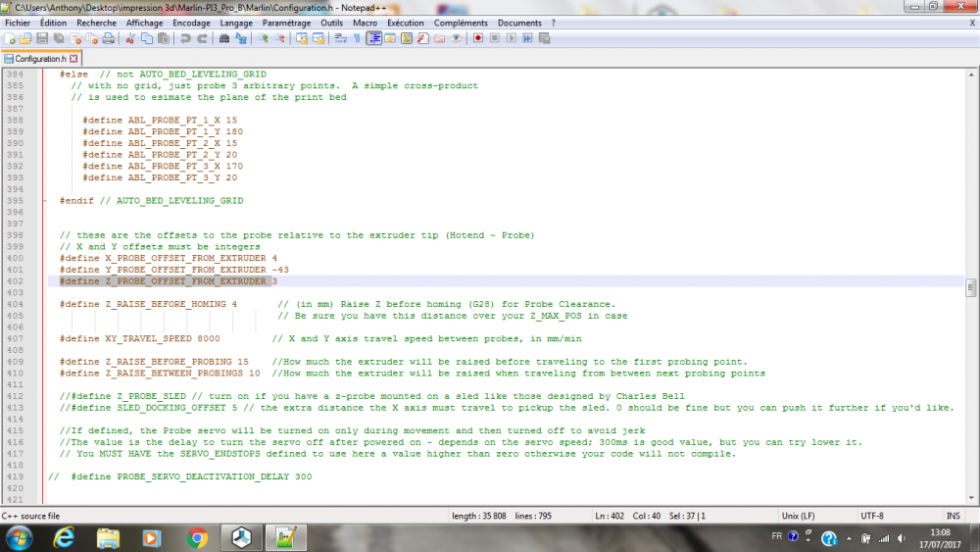Toggle synchronized horizontal scrolling
Image resolution: width=980 pixels, height=552 pixels.
tap(318, 39)
